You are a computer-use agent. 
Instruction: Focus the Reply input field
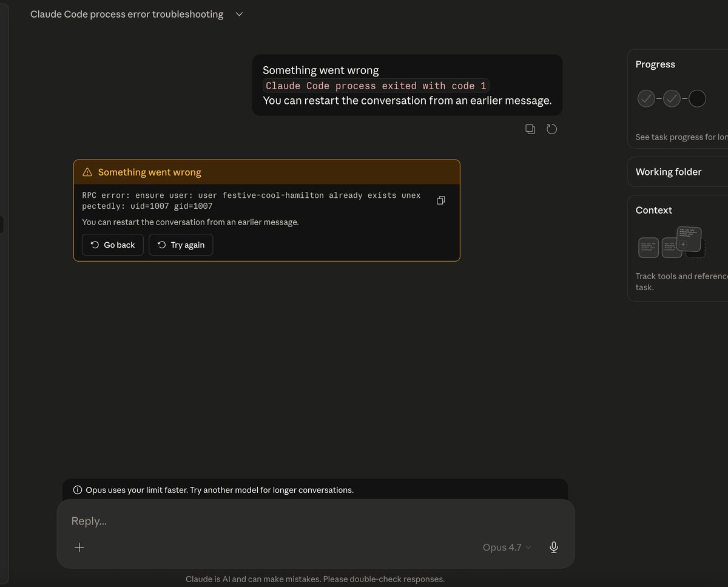coord(315,521)
